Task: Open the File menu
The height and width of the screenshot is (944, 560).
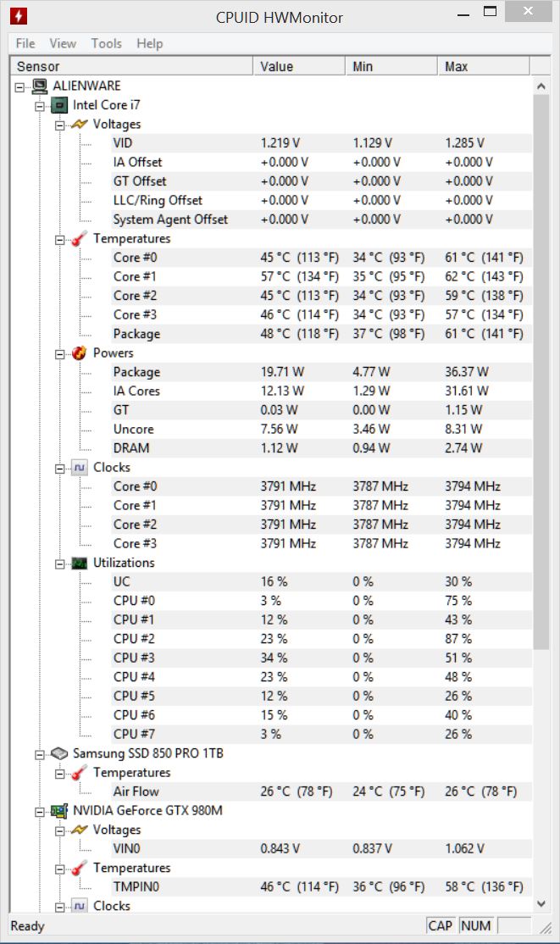Action: point(25,43)
